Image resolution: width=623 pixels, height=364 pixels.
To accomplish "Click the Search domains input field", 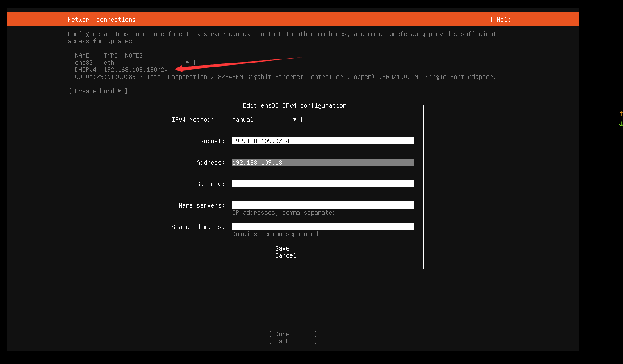I will [x=323, y=227].
